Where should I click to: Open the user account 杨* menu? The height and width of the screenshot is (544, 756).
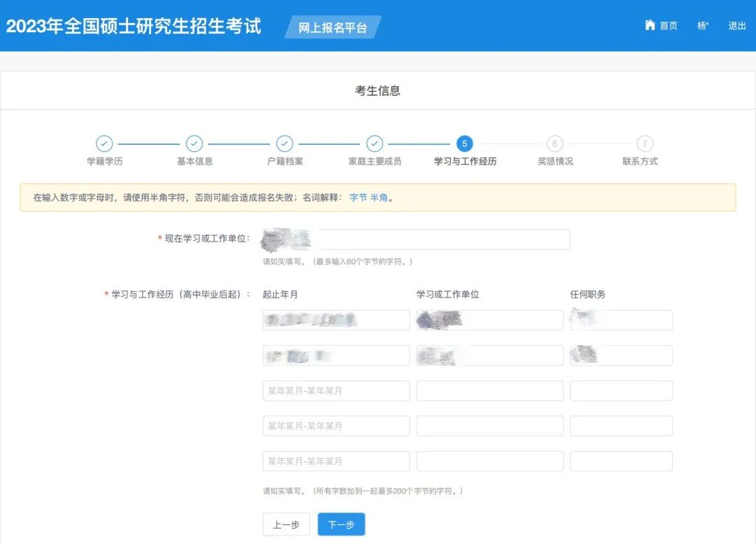point(703,26)
